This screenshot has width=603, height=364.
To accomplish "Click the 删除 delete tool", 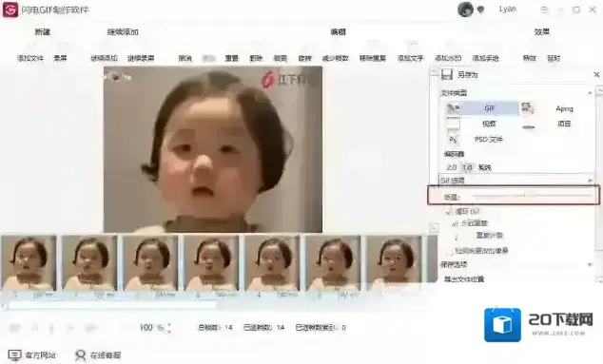I will (256, 58).
